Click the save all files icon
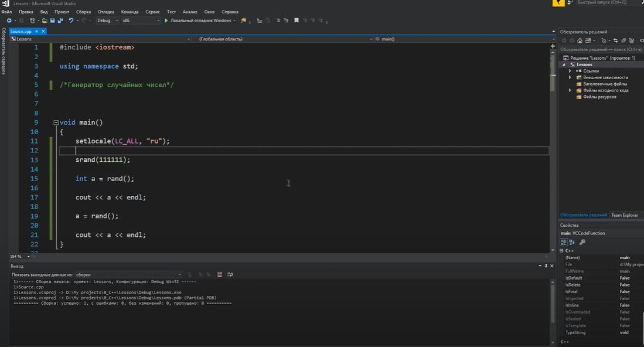The image size is (644, 347). click(x=60, y=21)
